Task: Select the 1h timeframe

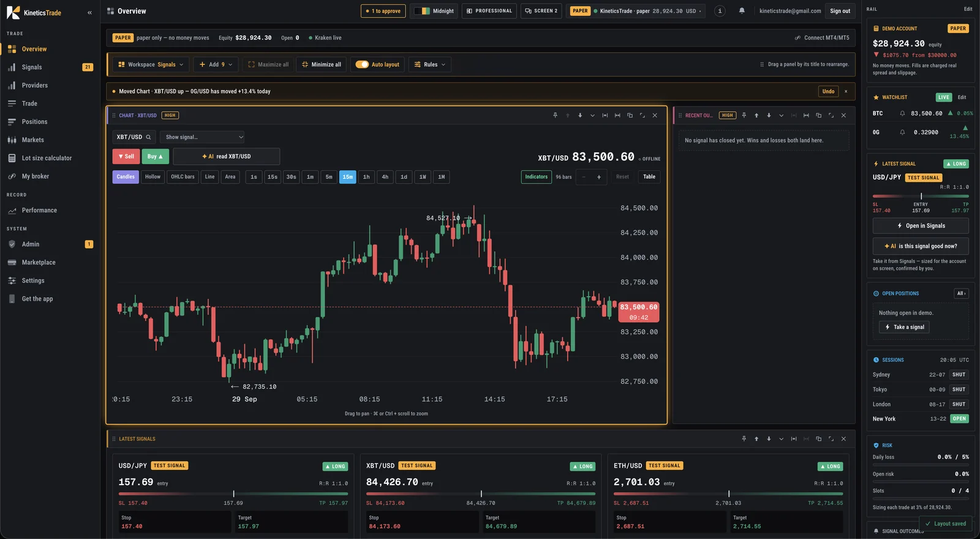Action: (x=366, y=177)
